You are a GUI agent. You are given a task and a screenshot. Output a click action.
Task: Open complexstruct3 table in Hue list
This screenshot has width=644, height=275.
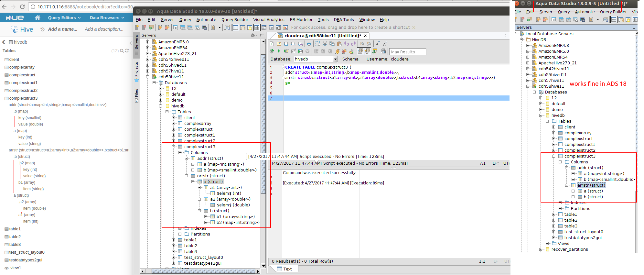click(23, 98)
